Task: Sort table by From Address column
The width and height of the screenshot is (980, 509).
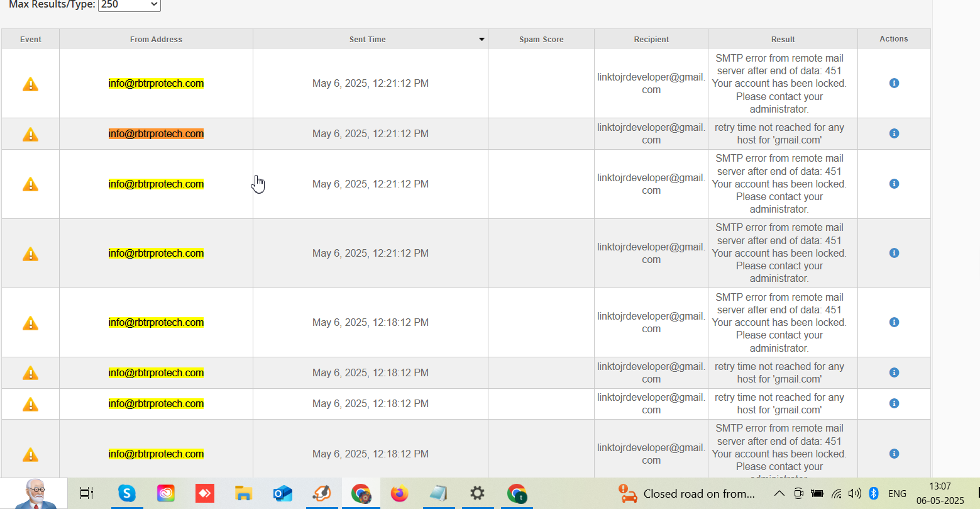Action: click(156, 39)
